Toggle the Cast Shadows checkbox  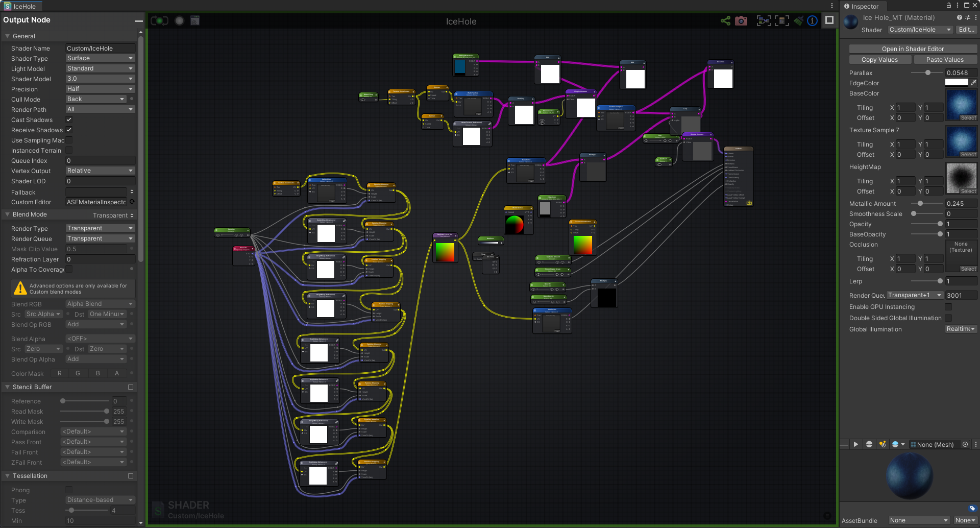point(69,119)
